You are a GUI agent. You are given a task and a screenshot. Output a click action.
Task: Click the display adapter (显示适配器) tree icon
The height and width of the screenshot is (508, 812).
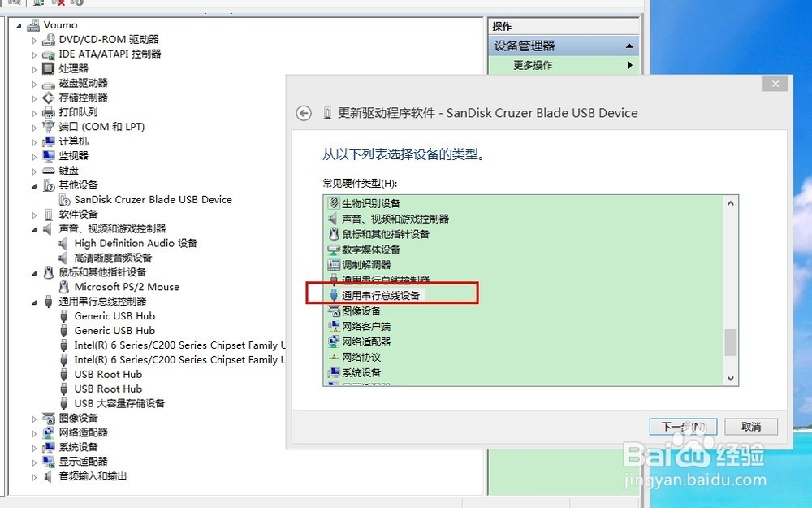(x=49, y=462)
